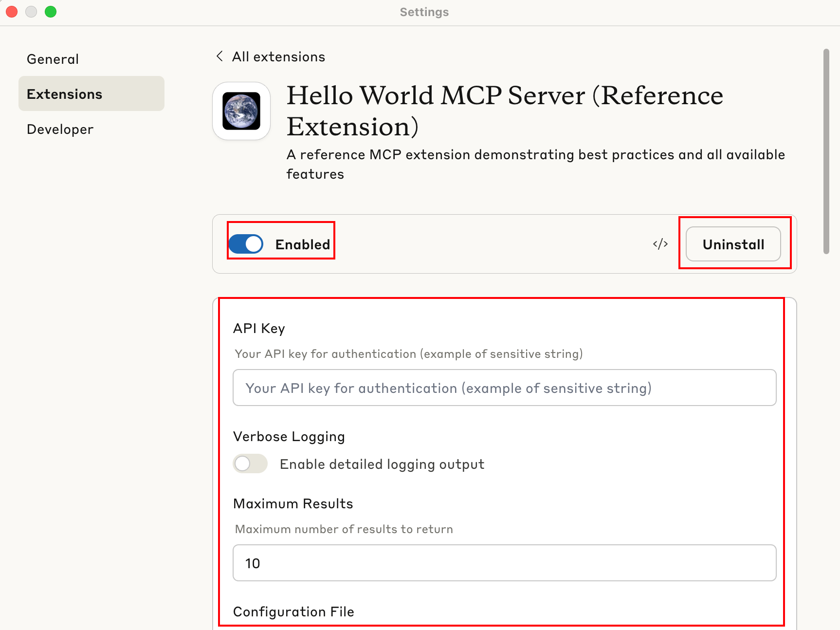This screenshot has height=630, width=840.
Task: Open the Developer settings section
Action: [60, 129]
